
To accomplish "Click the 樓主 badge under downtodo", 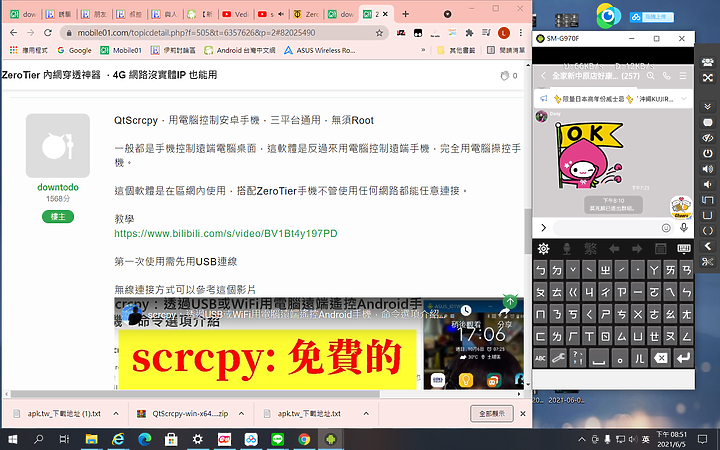I will click(58, 216).
